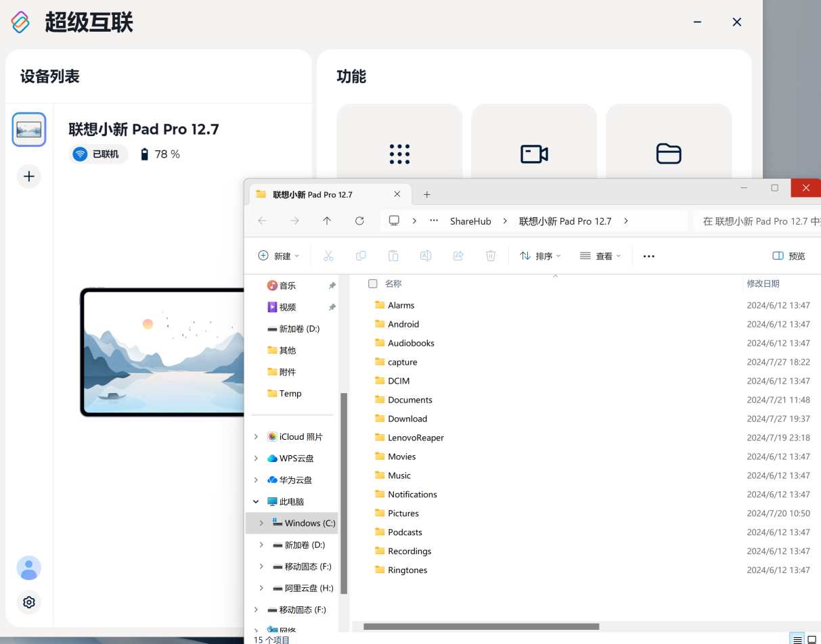Click the search box for 联想小新 Pad Pro
This screenshot has height=644, width=821.
(758, 221)
